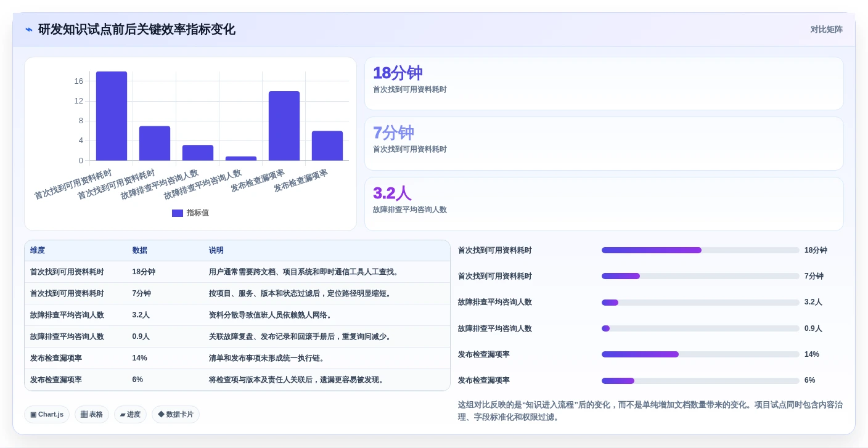Click the fifth chart bar near 14
The image size is (868, 448).
click(284, 126)
